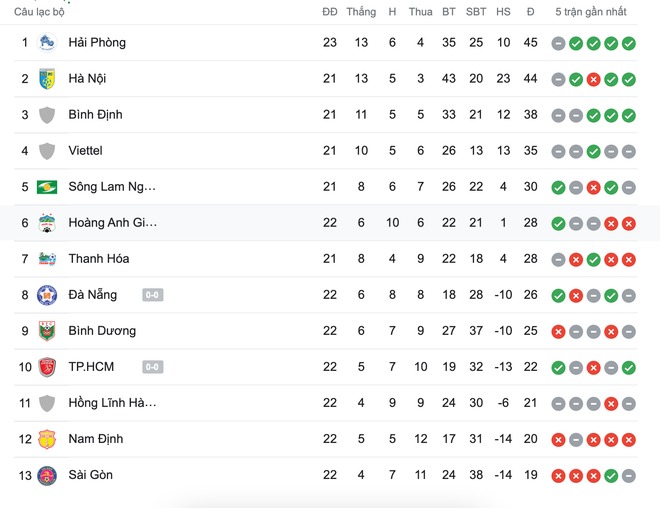The width and height of the screenshot is (660, 508).
Task: Click Hải Phòng's most recent win result icon
Action: point(628,43)
